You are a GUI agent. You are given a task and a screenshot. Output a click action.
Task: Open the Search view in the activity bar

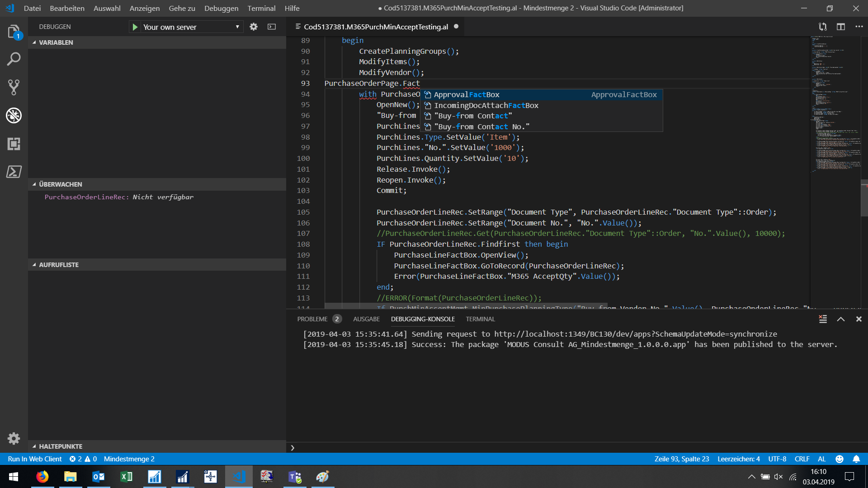(x=14, y=59)
